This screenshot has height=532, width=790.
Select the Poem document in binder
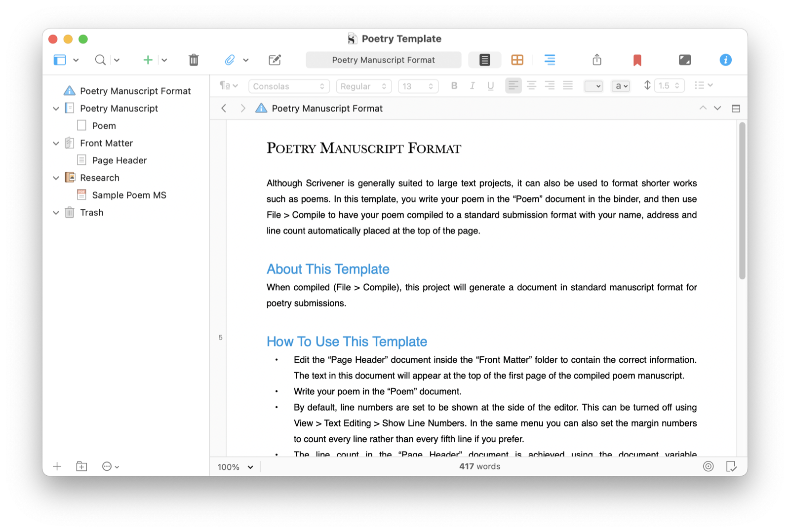104,126
